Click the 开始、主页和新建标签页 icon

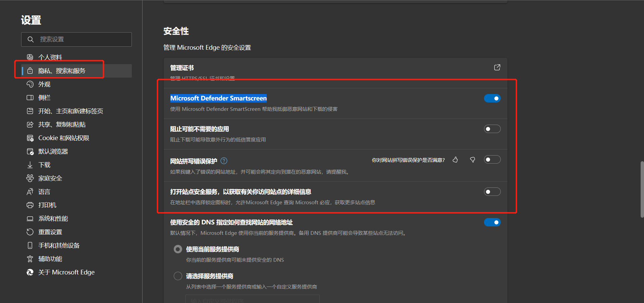30,111
